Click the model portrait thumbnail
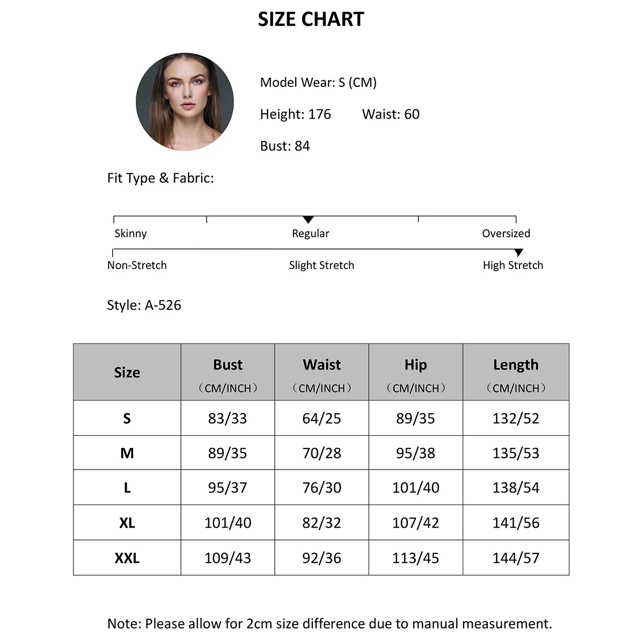 pyautogui.click(x=185, y=101)
